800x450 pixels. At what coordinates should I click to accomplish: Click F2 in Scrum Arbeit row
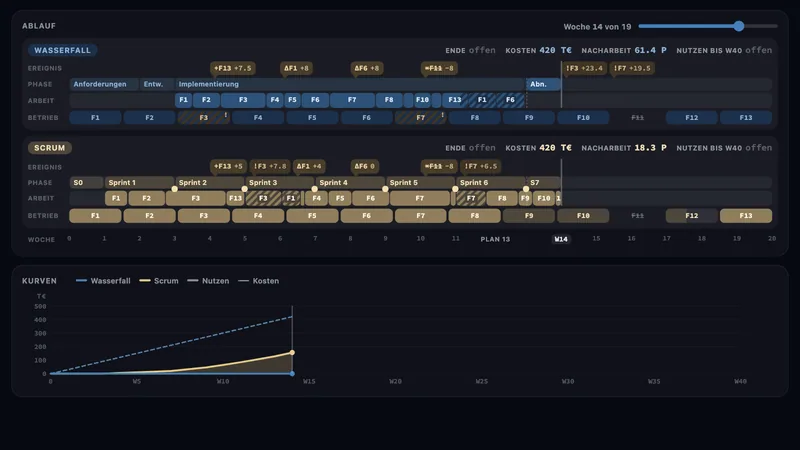coord(146,198)
